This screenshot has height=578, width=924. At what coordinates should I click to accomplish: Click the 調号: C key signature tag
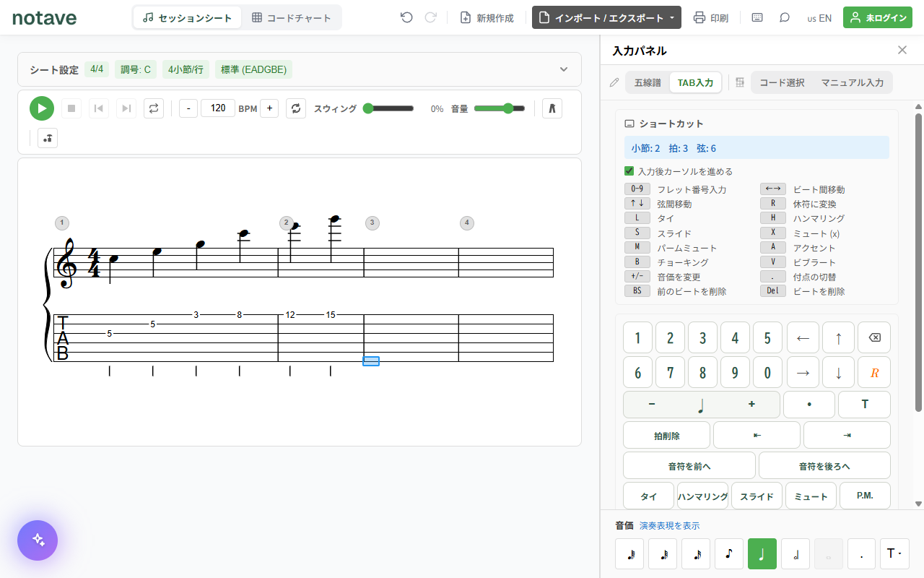pos(136,69)
